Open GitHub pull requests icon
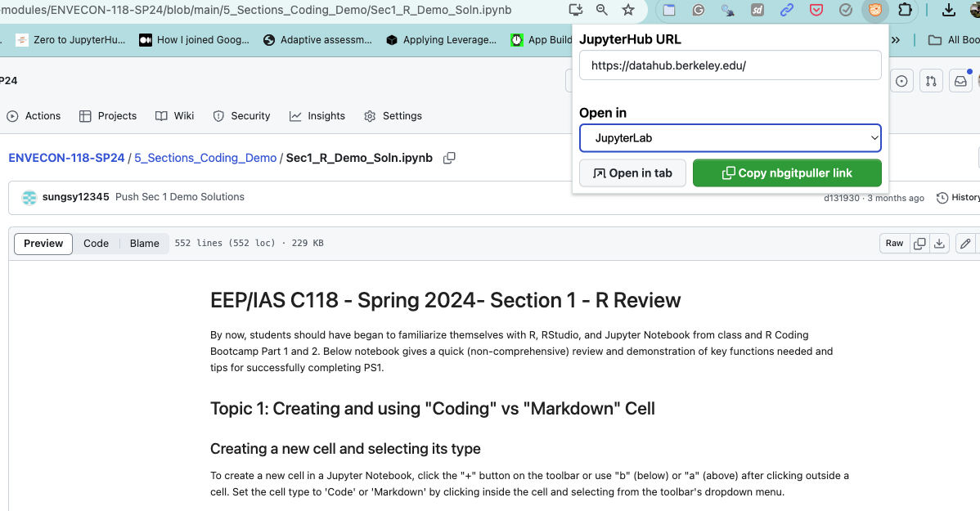This screenshot has height=511, width=980. click(931, 81)
